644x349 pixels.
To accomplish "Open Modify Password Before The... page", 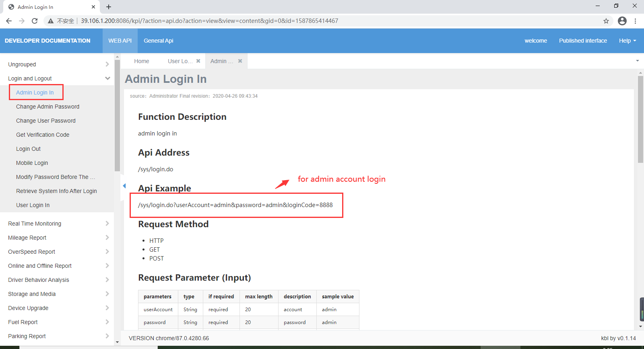I will (x=56, y=177).
